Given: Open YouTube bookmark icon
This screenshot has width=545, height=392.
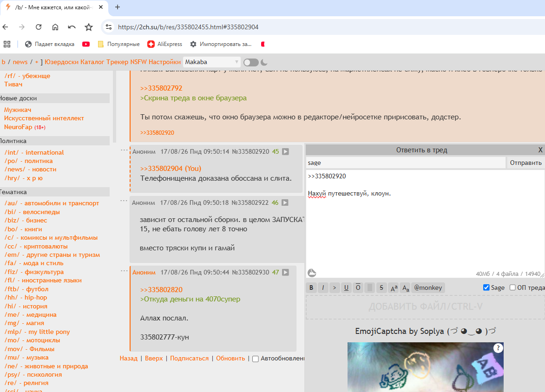Looking at the screenshot, I should click(86, 44).
